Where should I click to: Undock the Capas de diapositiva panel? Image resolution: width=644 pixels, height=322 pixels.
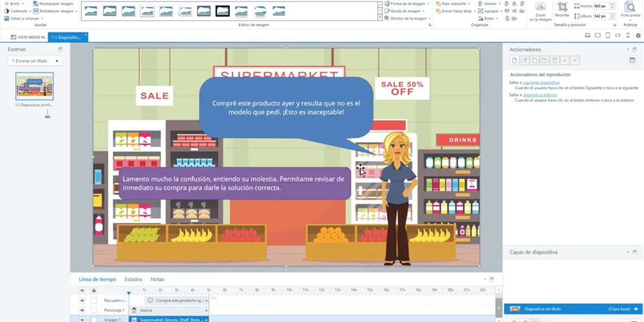(x=634, y=252)
